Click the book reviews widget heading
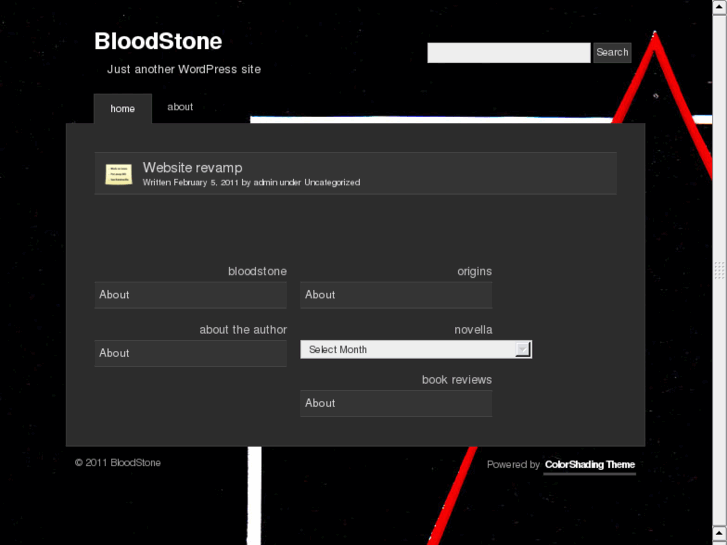The image size is (727, 545). coord(457,380)
